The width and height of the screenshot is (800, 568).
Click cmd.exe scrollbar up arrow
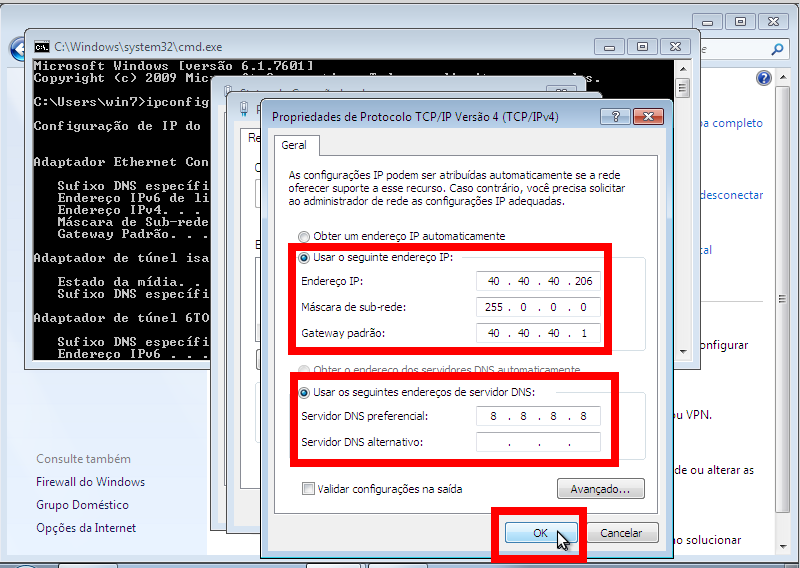coord(683,69)
